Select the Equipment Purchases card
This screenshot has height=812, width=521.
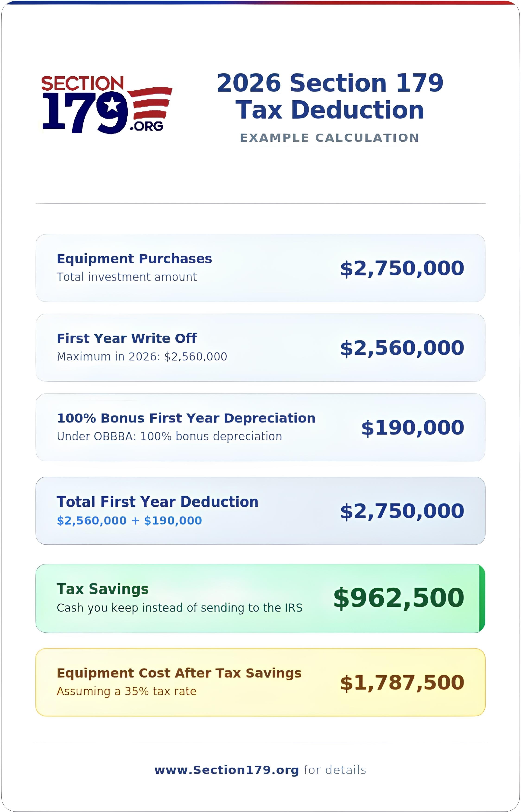pos(260,268)
